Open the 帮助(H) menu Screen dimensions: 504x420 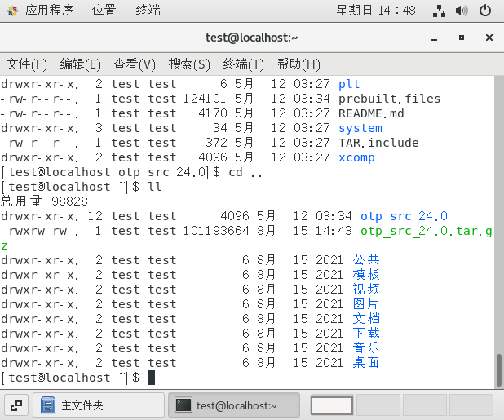click(x=298, y=64)
